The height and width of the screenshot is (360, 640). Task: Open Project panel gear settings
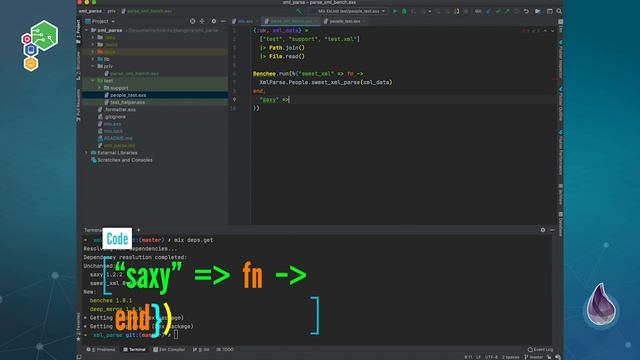coord(213,21)
